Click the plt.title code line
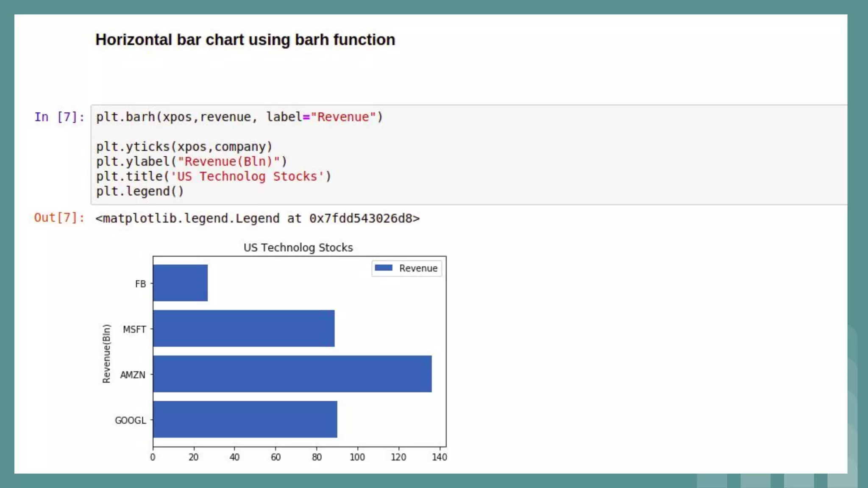868x488 pixels. click(214, 176)
